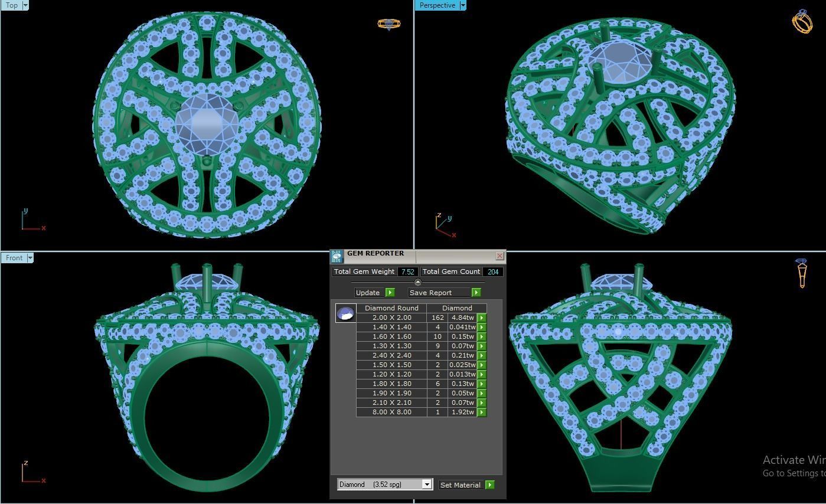
Task: Click the Total Gem Count label
Action: point(451,271)
